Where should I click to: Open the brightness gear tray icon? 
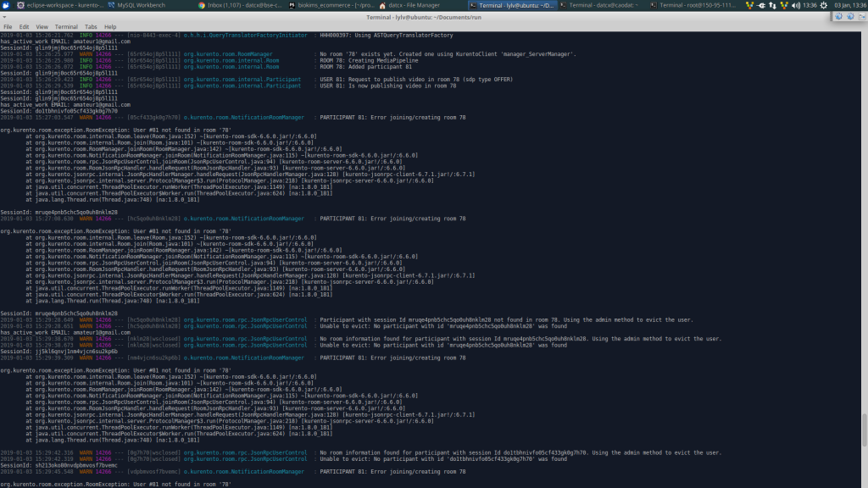tap(824, 5)
